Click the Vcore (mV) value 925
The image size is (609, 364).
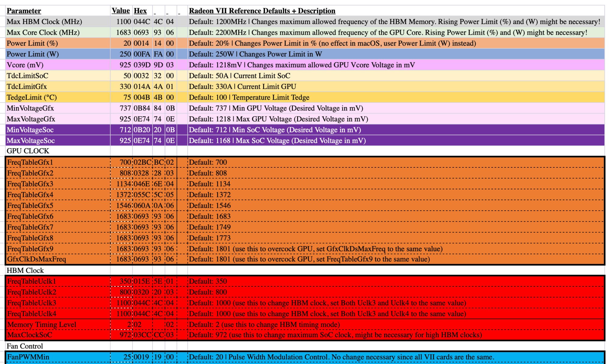click(x=124, y=65)
